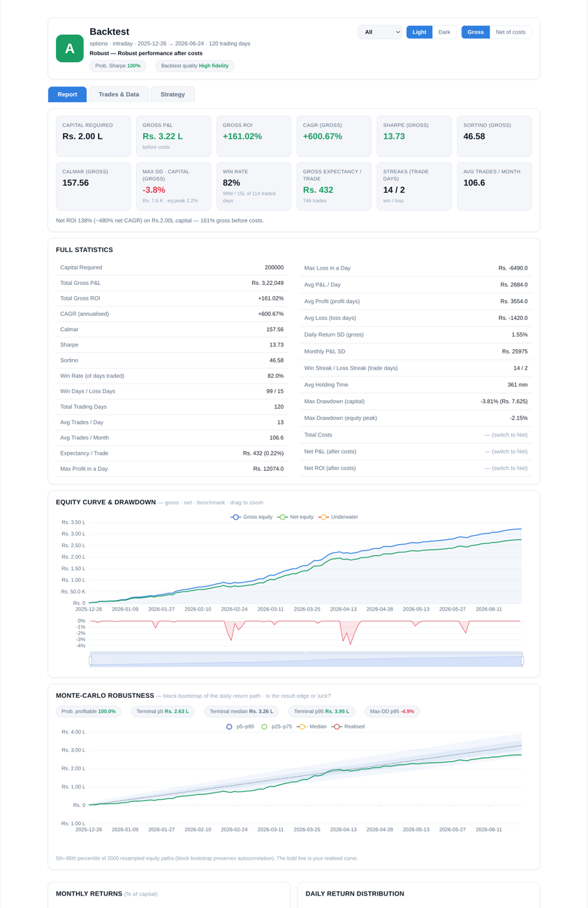The height and width of the screenshot is (908, 588).
Task: Select Net of costs view
Action: tap(510, 32)
